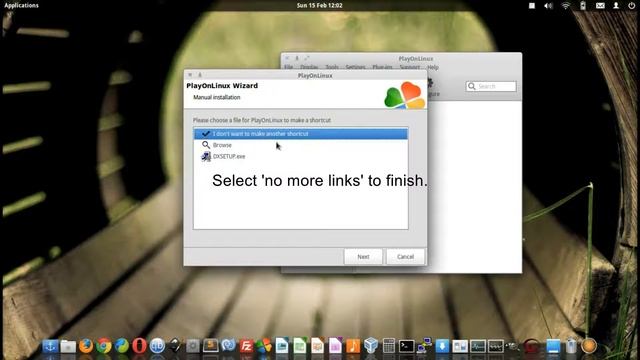The image size is (640, 360).
Task: Open the Plugins menu in the PlayOnLinux main window
Action: tap(382, 67)
